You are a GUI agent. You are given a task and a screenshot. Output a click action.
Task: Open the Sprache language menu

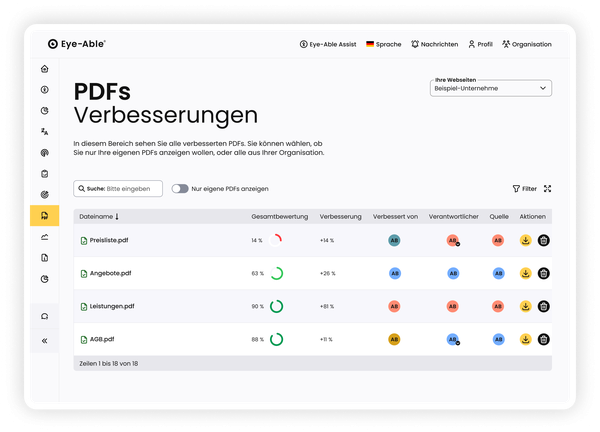click(x=383, y=44)
